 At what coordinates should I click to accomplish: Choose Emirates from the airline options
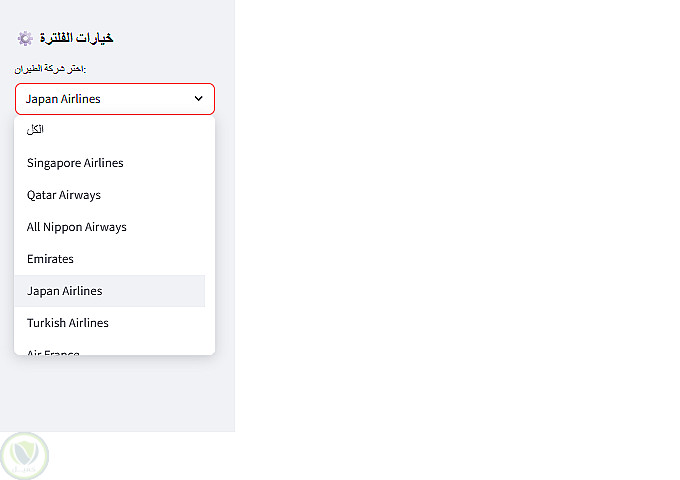[51, 259]
